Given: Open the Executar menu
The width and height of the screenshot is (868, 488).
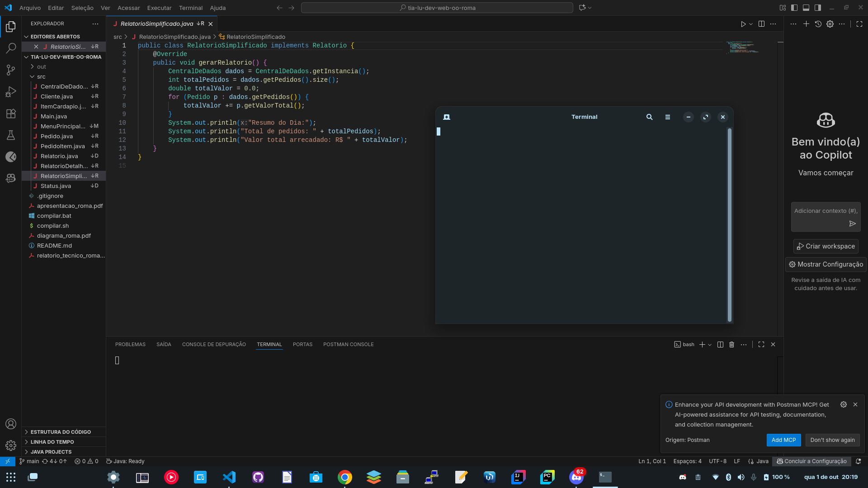Looking at the screenshot, I should [159, 8].
